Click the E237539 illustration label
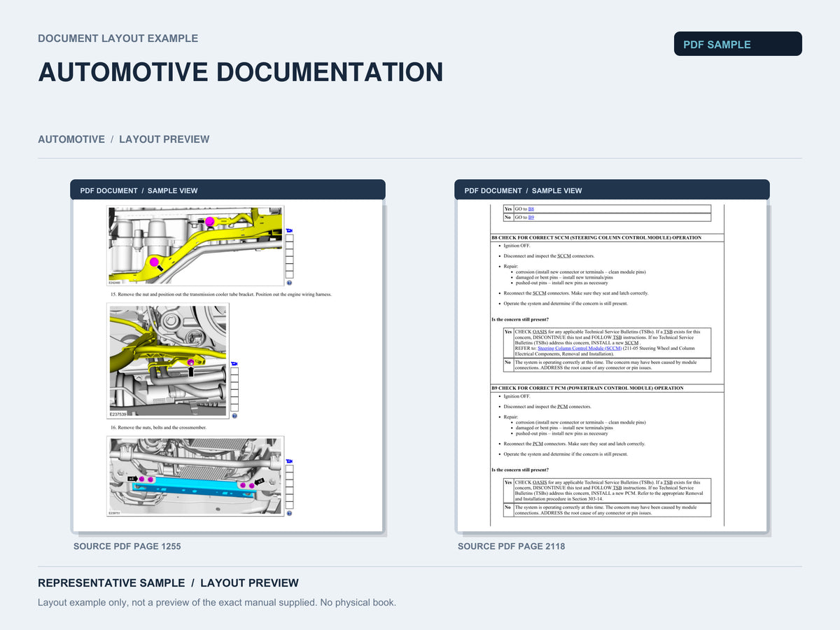Viewport: 840px width, 630px height. pyautogui.click(x=118, y=414)
